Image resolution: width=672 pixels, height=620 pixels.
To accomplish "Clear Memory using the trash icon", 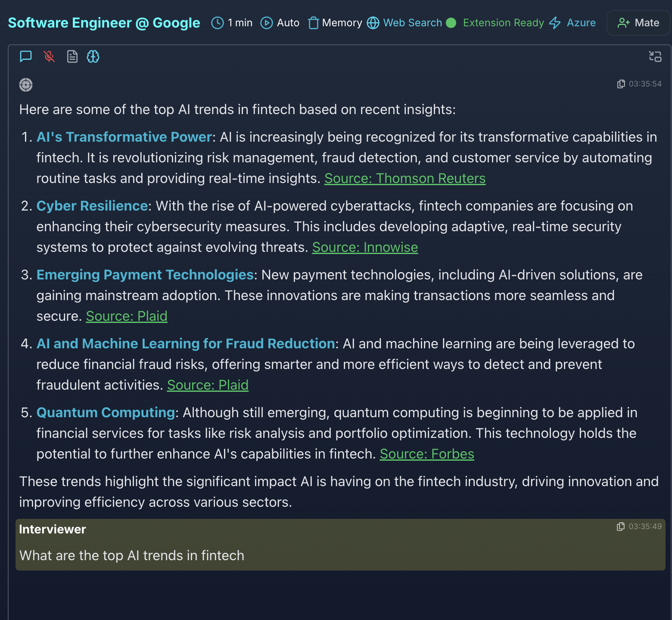I will coord(313,23).
